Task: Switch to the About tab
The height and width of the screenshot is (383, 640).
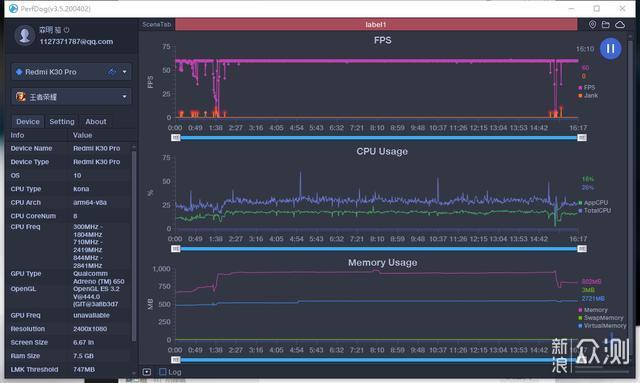Action: pyautogui.click(x=96, y=122)
